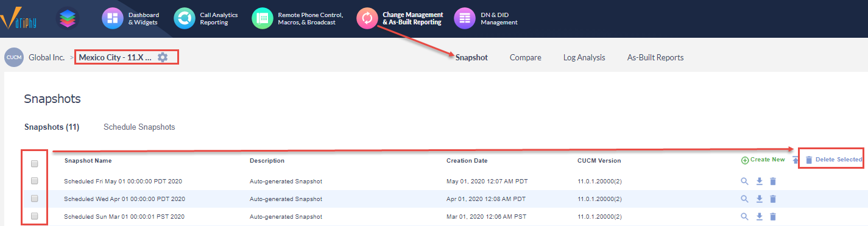Viewport: 868px width, 226px height.
Task: Click the Snapshots page heading
Action: pos(52,99)
